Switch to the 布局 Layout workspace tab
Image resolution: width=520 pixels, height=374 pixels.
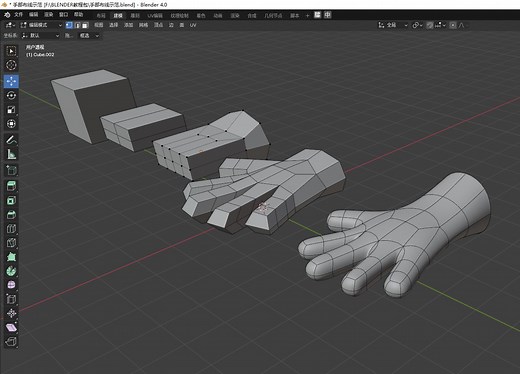[x=101, y=15]
